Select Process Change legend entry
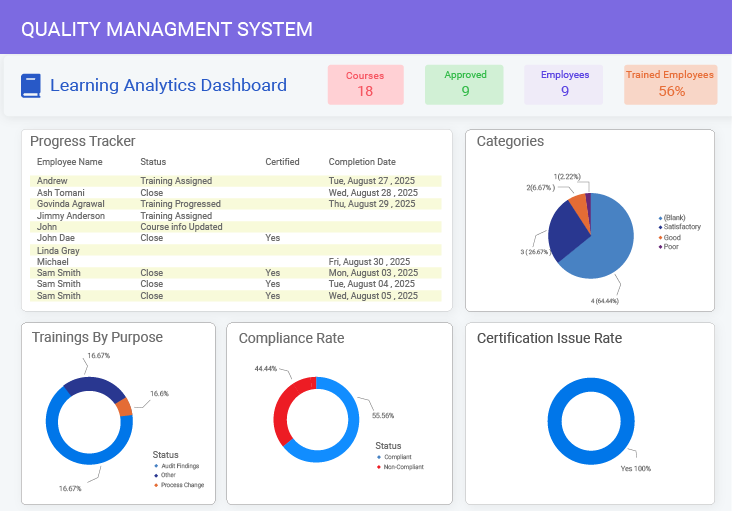Screen dimensions: 732x511 click(x=179, y=485)
